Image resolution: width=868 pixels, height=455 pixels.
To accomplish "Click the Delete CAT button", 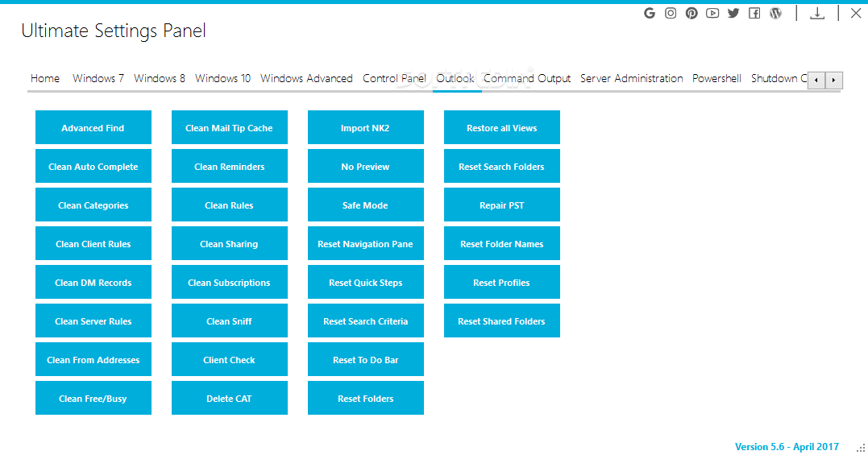I will tap(229, 398).
